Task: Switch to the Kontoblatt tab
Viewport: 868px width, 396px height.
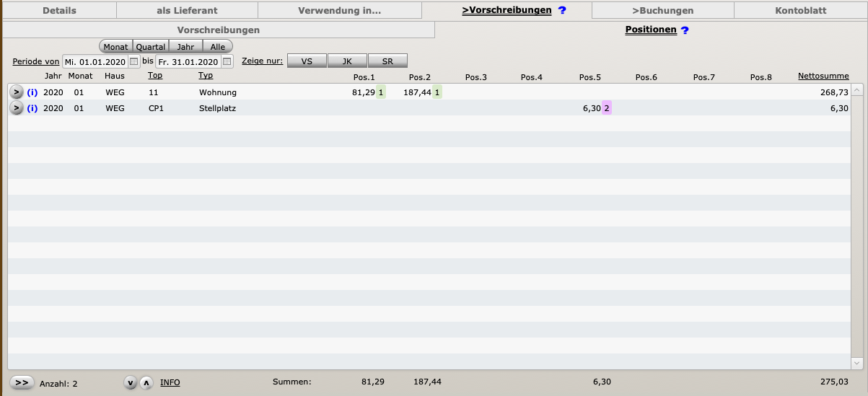Action: pos(800,11)
